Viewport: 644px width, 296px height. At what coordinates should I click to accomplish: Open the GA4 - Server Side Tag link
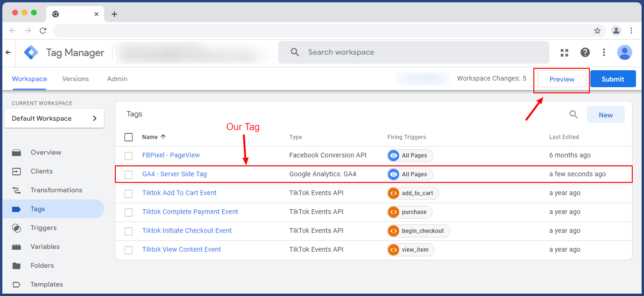[x=175, y=174]
